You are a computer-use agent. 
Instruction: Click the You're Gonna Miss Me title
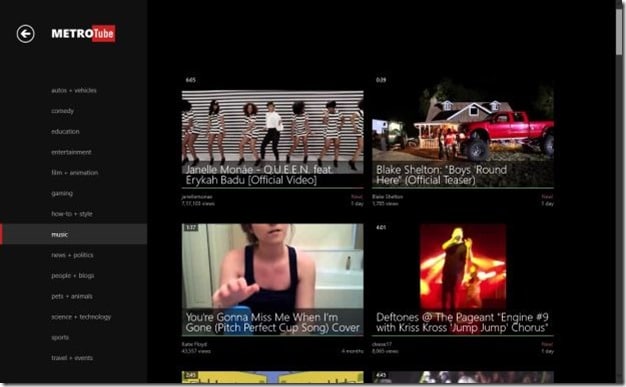click(272, 323)
